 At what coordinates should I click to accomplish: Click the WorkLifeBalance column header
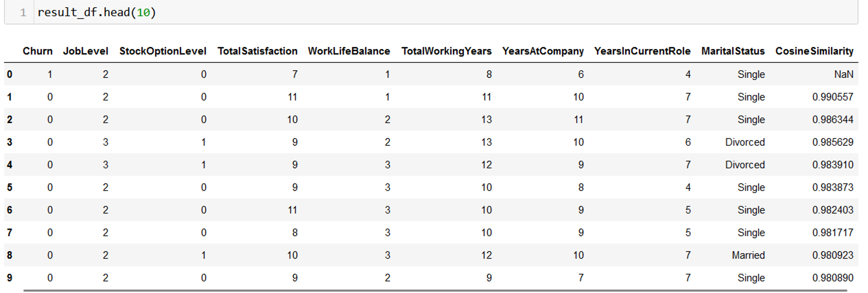pyautogui.click(x=349, y=51)
